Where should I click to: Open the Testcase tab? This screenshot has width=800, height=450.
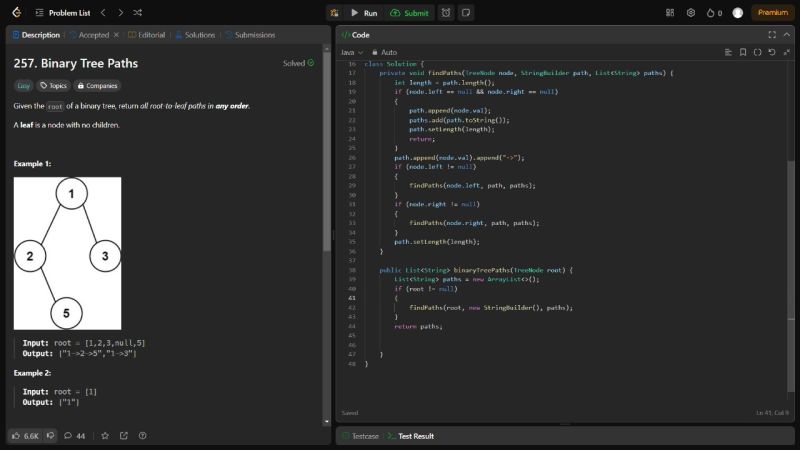coord(361,436)
